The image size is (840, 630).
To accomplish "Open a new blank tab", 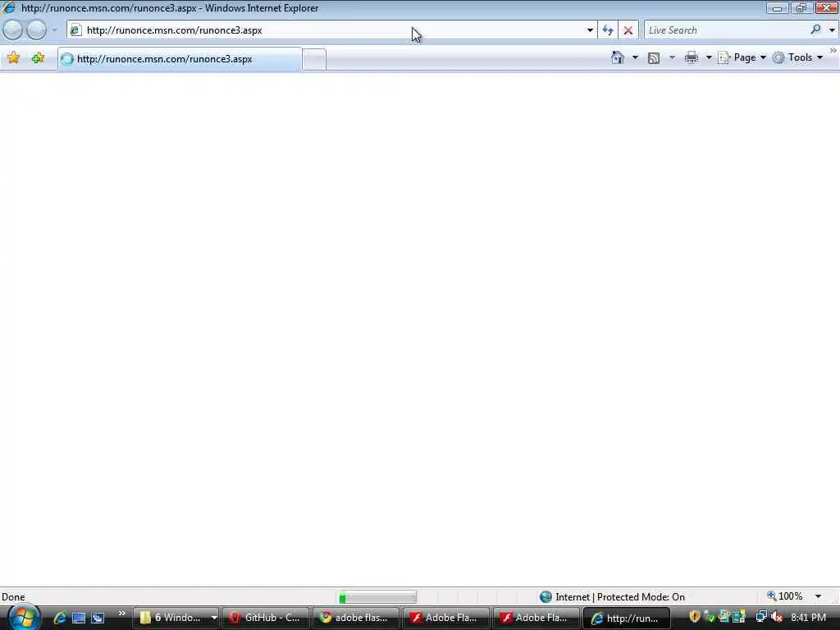I will pos(314,59).
